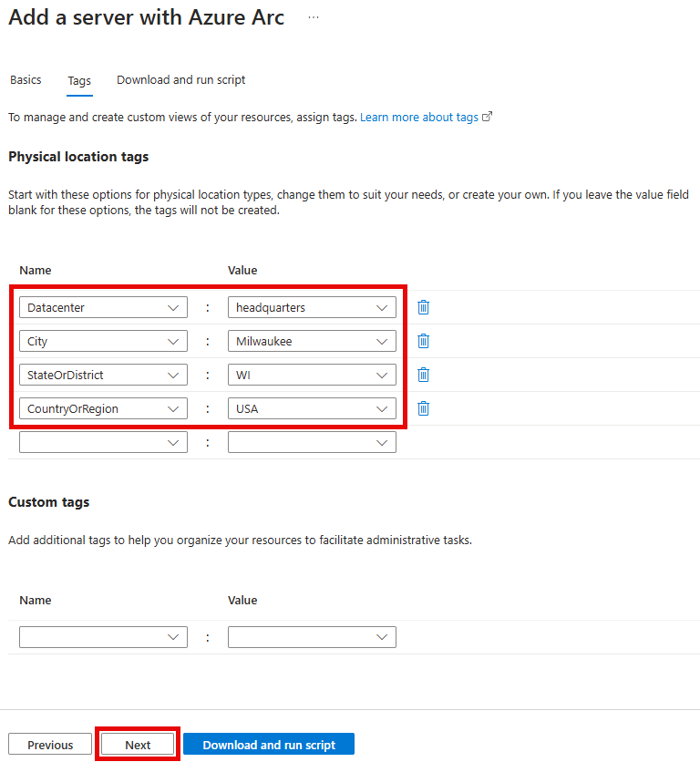Open the City name dropdown

[103, 342]
